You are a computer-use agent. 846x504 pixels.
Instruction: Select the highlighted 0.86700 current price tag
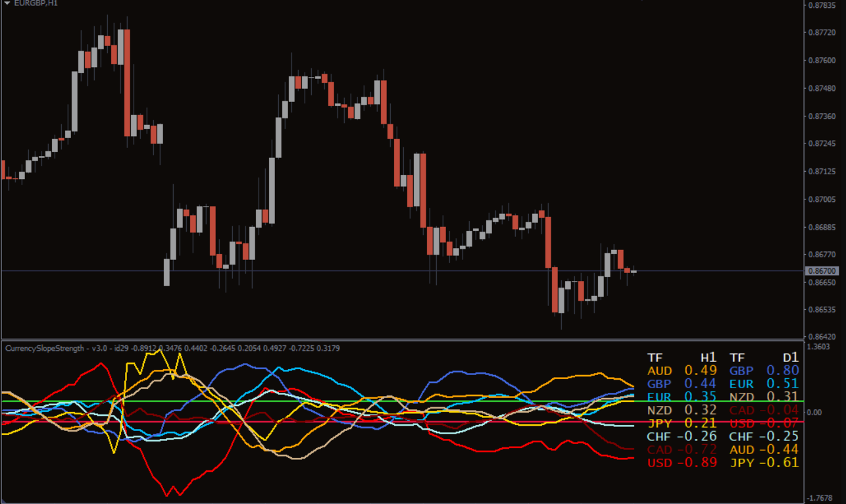(822, 270)
